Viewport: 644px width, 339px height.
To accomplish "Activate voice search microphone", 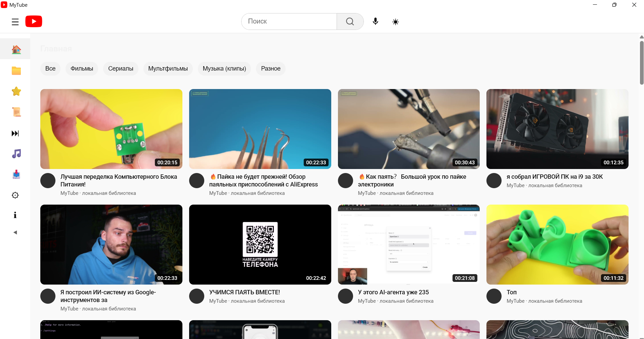I will click(x=376, y=22).
